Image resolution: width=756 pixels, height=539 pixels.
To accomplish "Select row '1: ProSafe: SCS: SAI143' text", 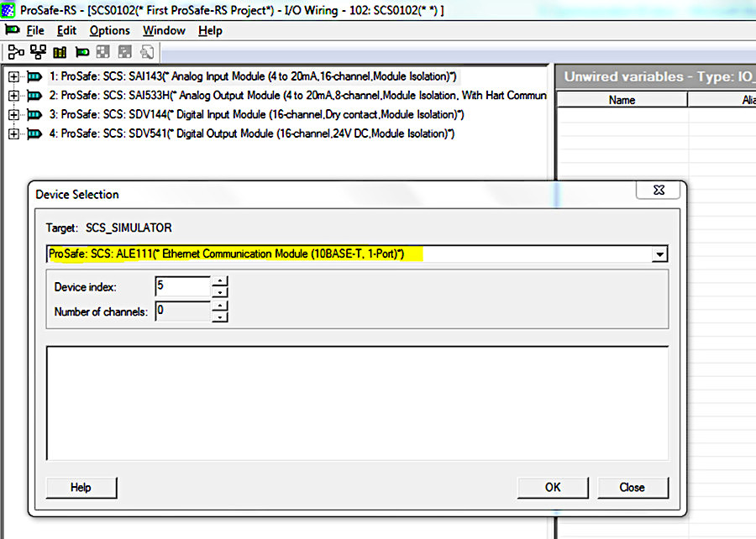I will 253,76.
